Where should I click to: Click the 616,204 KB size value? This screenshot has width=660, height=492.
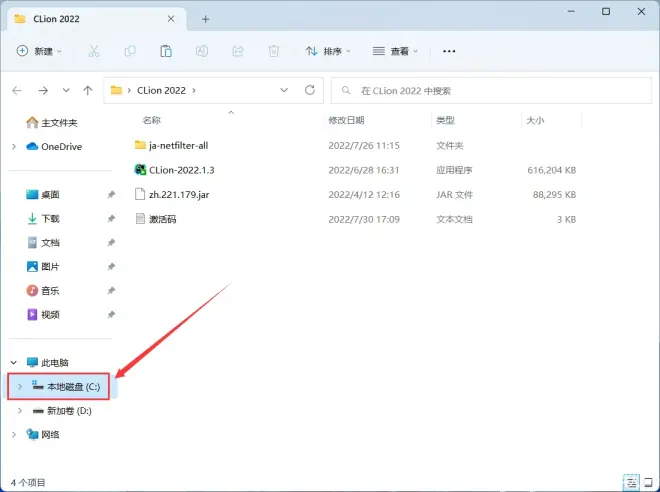[x=551, y=170]
